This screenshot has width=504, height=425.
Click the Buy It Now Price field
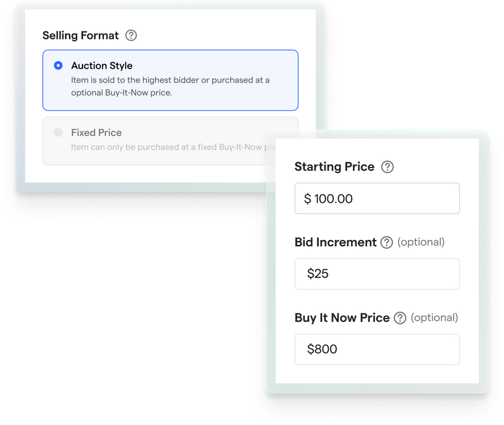pyautogui.click(x=377, y=349)
